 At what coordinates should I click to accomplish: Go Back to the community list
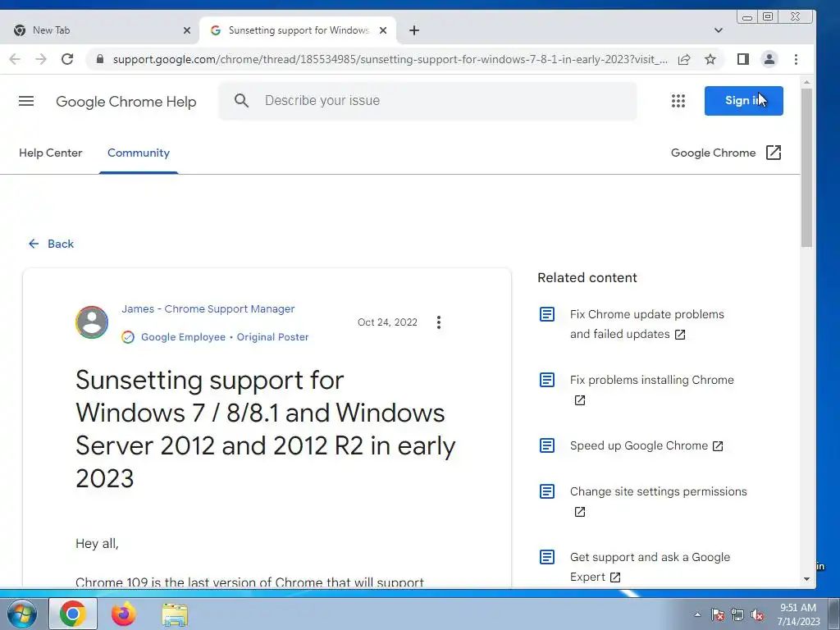tap(52, 244)
